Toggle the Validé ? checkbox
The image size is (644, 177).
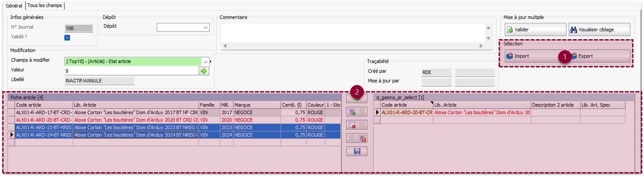click(x=67, y=37)
